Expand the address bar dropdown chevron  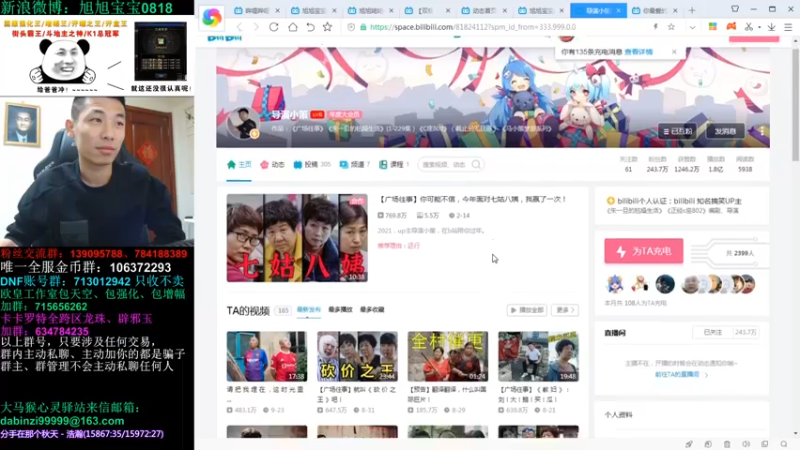[692, 27]
